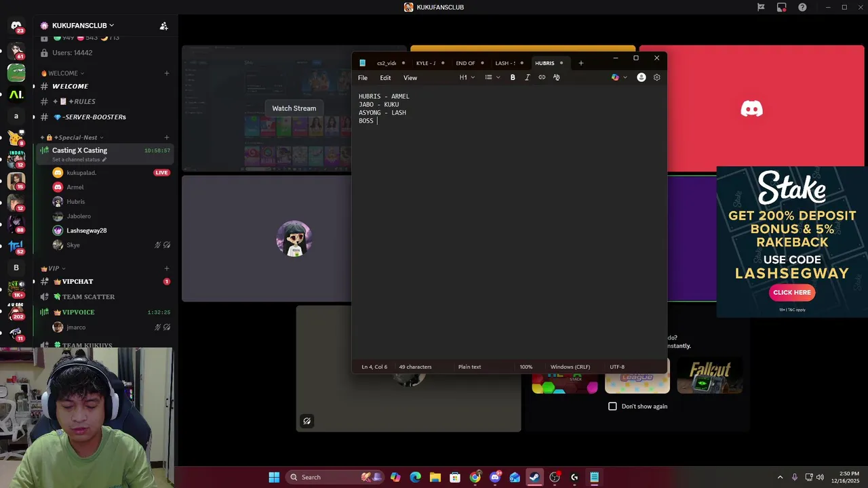
Task: Create channel in Special-Nest category plus icon
Action: (167, 138)
